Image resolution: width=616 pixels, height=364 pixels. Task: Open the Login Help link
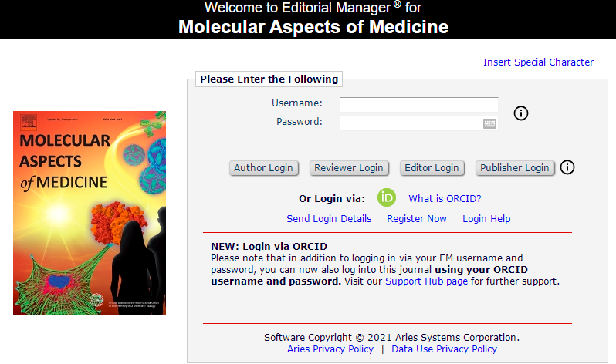coord(486,219)
